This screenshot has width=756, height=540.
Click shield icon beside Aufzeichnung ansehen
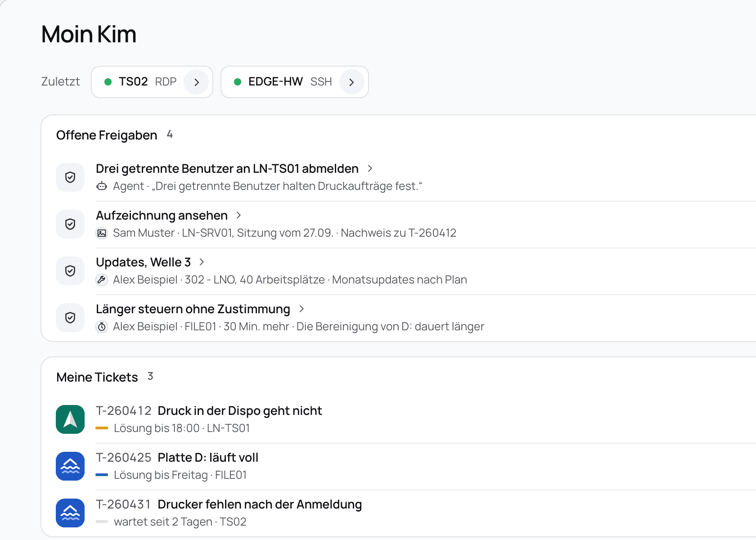70,224
